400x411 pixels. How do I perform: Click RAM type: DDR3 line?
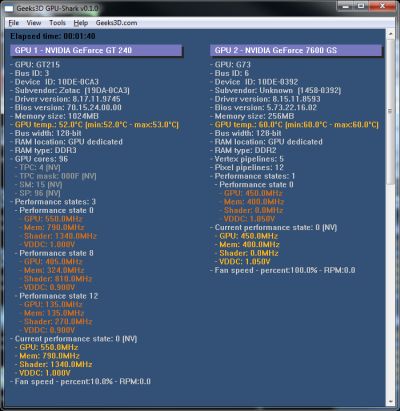(x=44, y=150)
